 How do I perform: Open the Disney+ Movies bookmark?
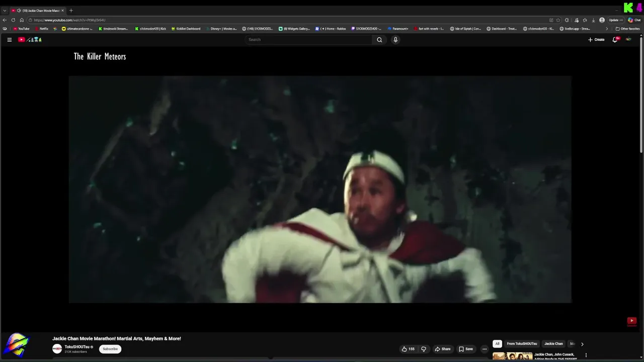tap(221, 29)
